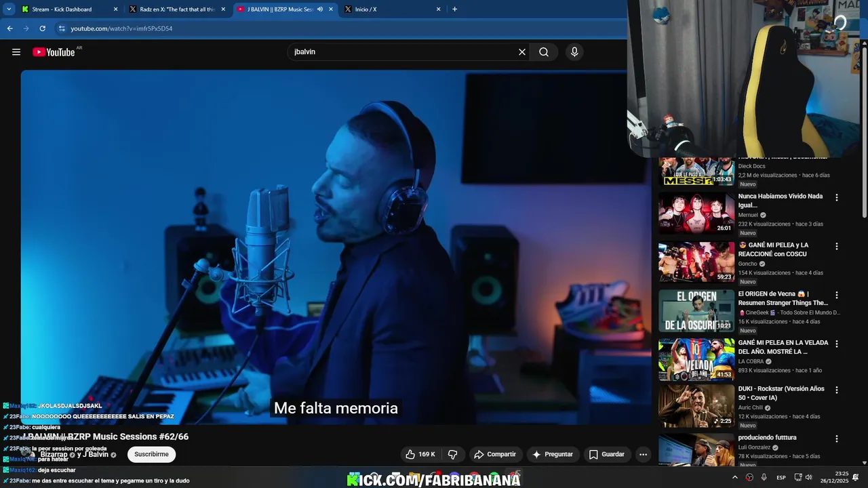Screen dimensions: 868x488
Task: Show hidden system tray icons chevron
Action: 734,477
